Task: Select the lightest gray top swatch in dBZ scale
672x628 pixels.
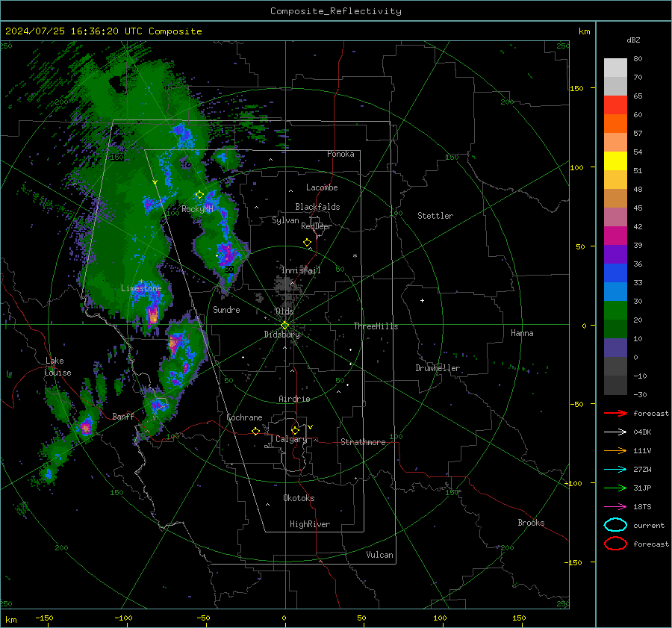Action: pos(615,68)
